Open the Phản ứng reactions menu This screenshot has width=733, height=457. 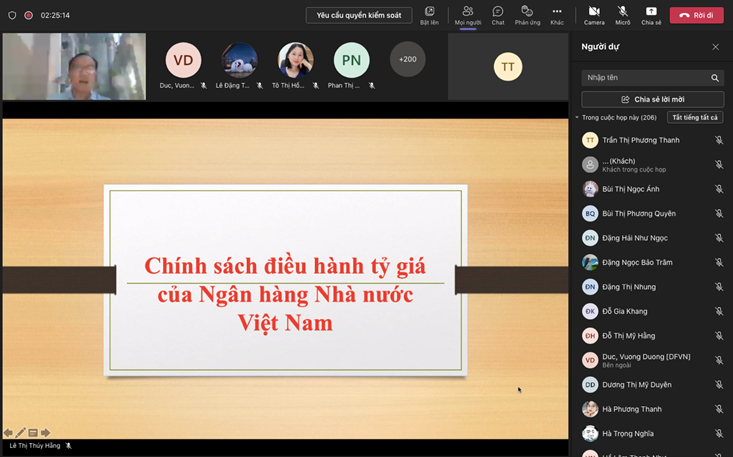pyautogui.click(x=527, y=14)
